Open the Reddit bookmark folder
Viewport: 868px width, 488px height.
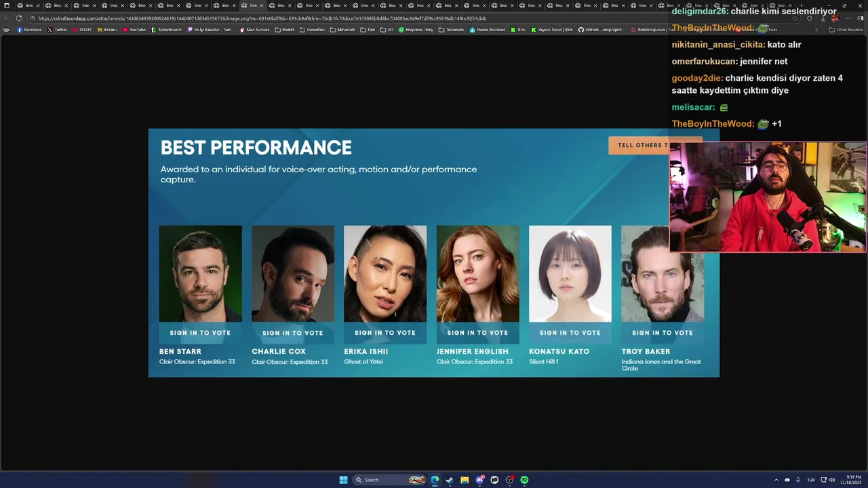coord(285,30)
